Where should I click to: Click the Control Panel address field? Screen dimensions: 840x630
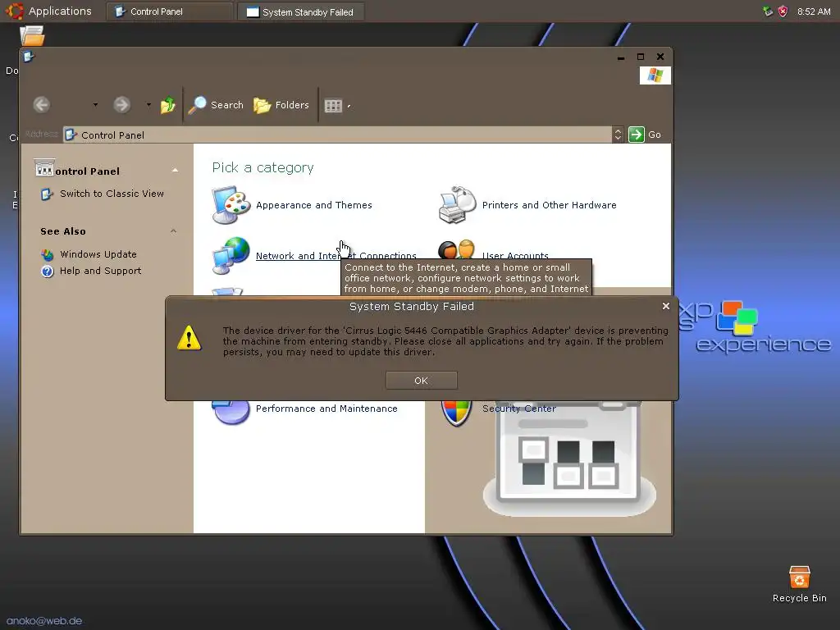[x=337, y=135]
